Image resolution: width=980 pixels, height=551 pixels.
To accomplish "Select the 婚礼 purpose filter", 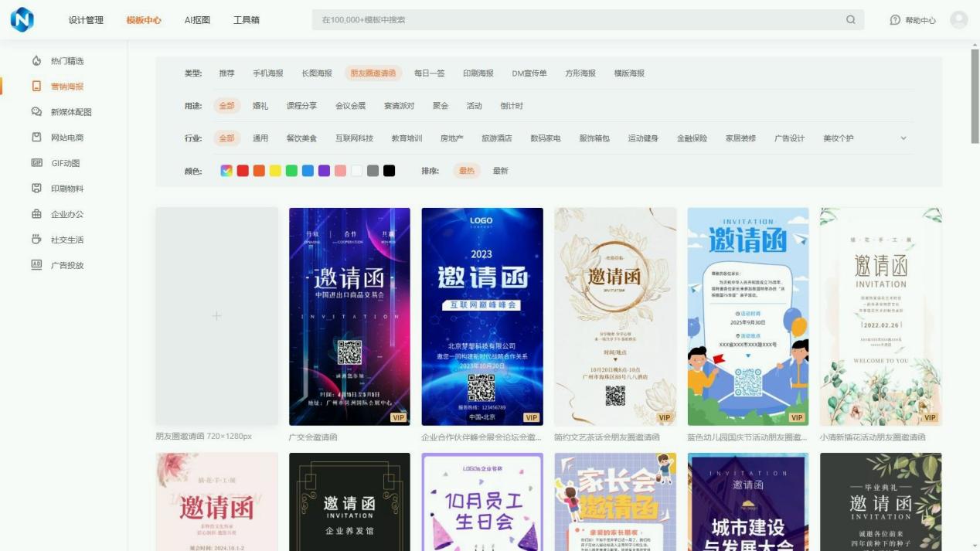I will 260,106.
